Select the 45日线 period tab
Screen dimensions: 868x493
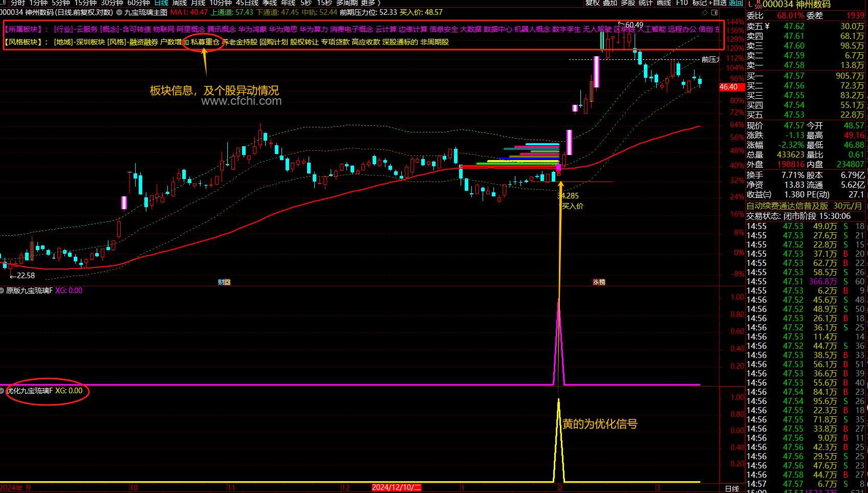pyautogui.click(x=247, y=3)
